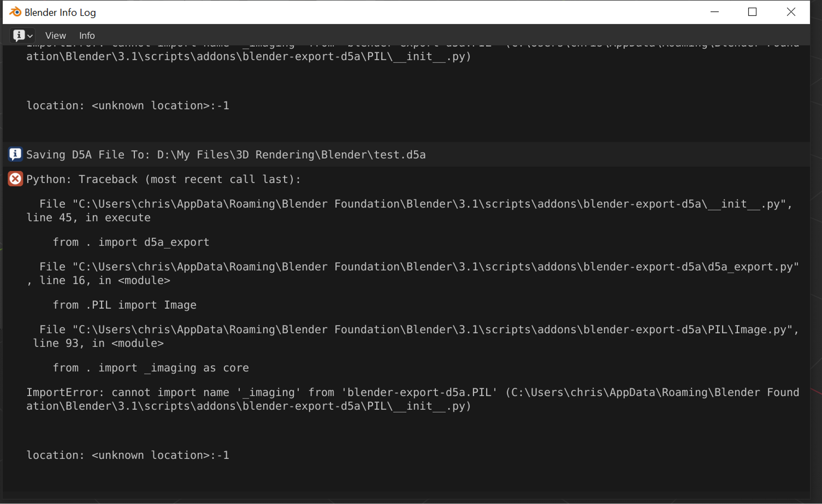Select the 'Python: Traceback' header line
This screenshot has height=504, width=822.
click(163, 179)
